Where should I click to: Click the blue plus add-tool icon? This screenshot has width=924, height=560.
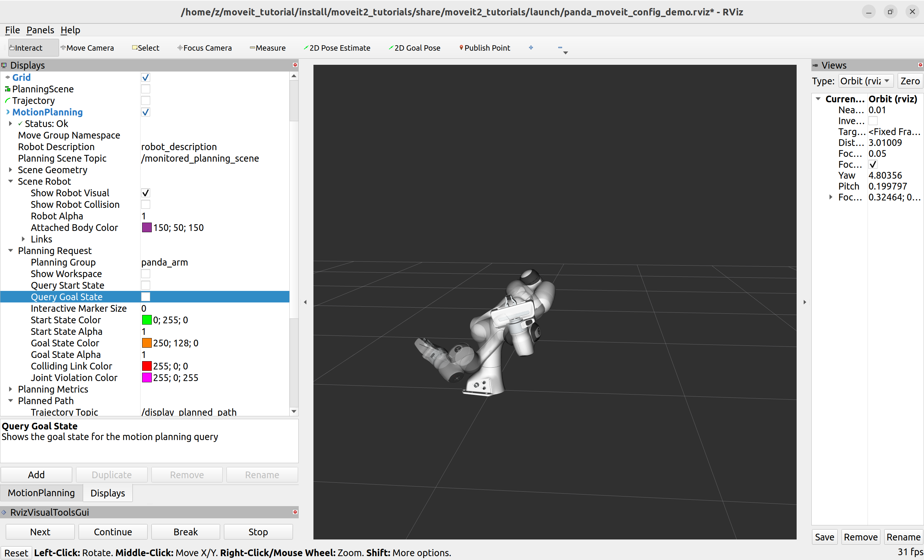pyautogui.click(x=531, y=47)
